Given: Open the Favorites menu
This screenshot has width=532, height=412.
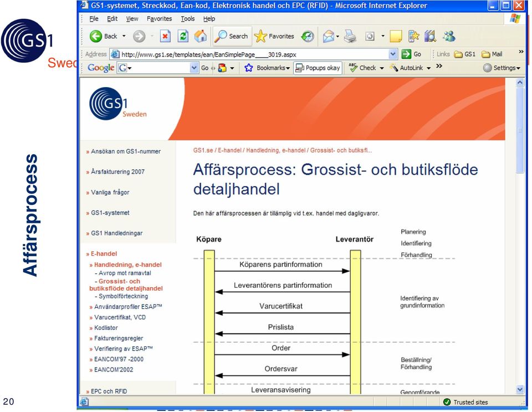Looking at the screenshot, I should click(159, 19).
